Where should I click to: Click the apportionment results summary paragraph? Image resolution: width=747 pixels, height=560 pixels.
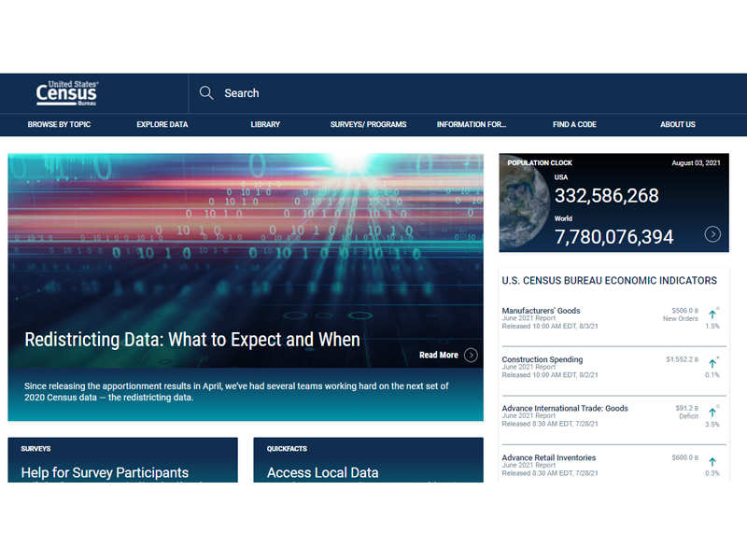click(236, 392)
